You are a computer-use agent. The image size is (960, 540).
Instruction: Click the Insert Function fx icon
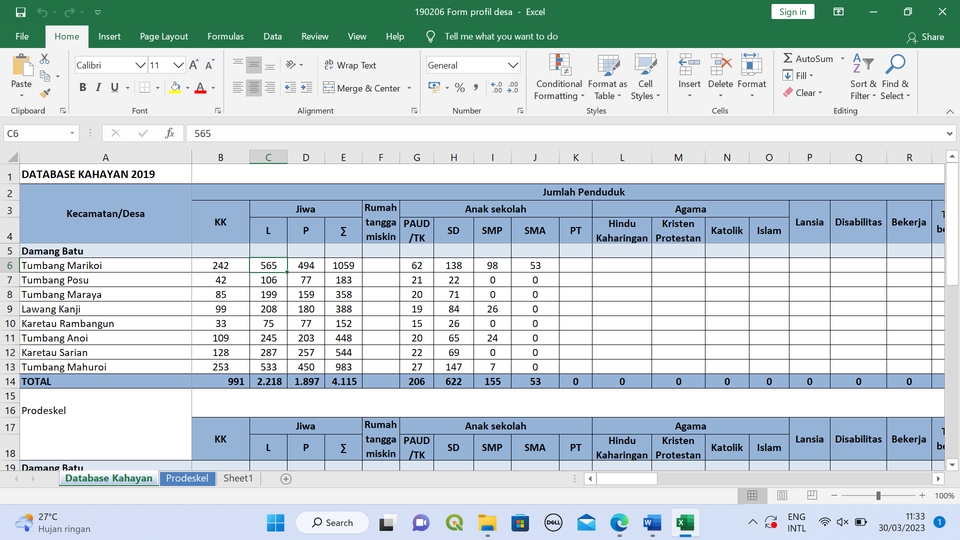(x=170, y=133)
